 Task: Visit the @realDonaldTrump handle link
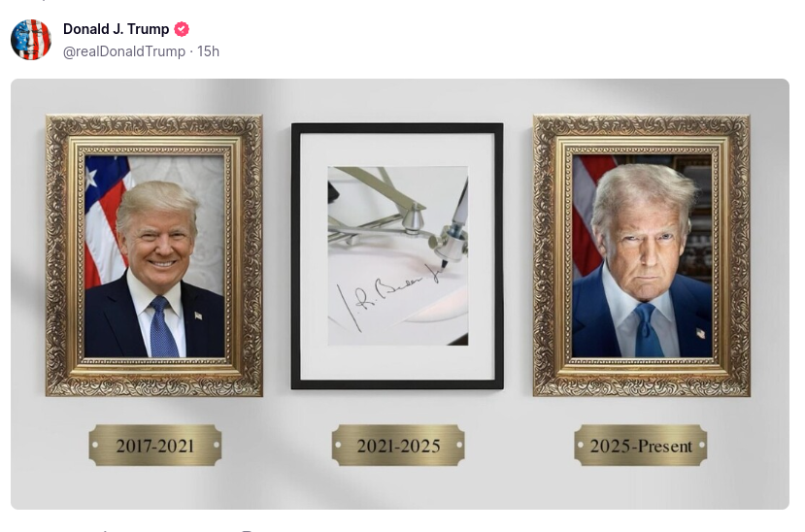[x=124, y=51]
